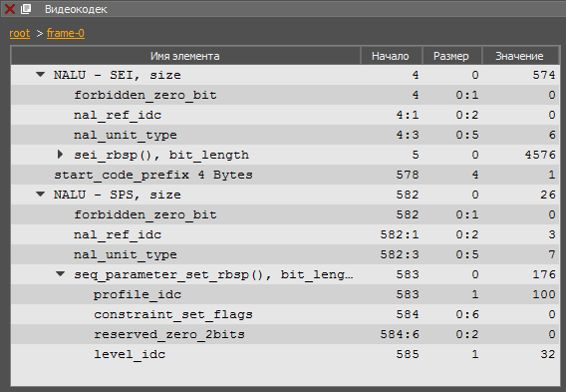The height and width of the screenshot is (392, 566).
Task: Click value 574 in SEI row
Action: (544, 75)
